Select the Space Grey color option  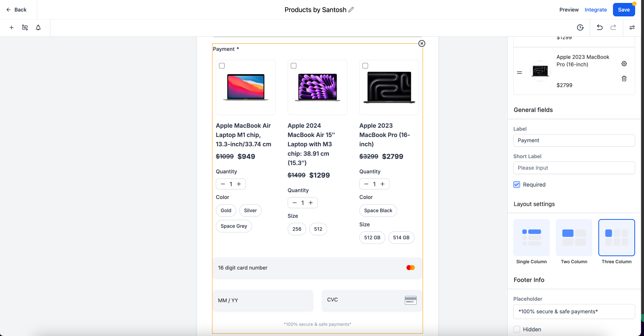click(x=234, y=226)
